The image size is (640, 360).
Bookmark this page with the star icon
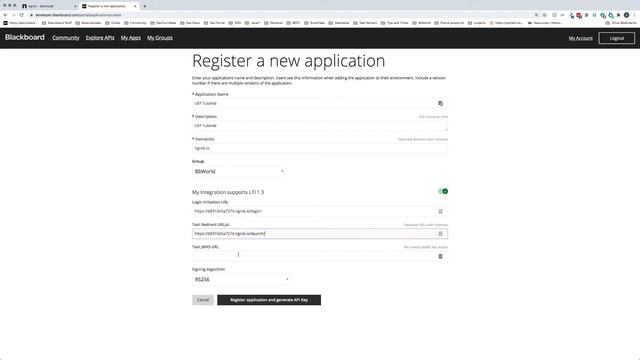[x=544, y=15]
